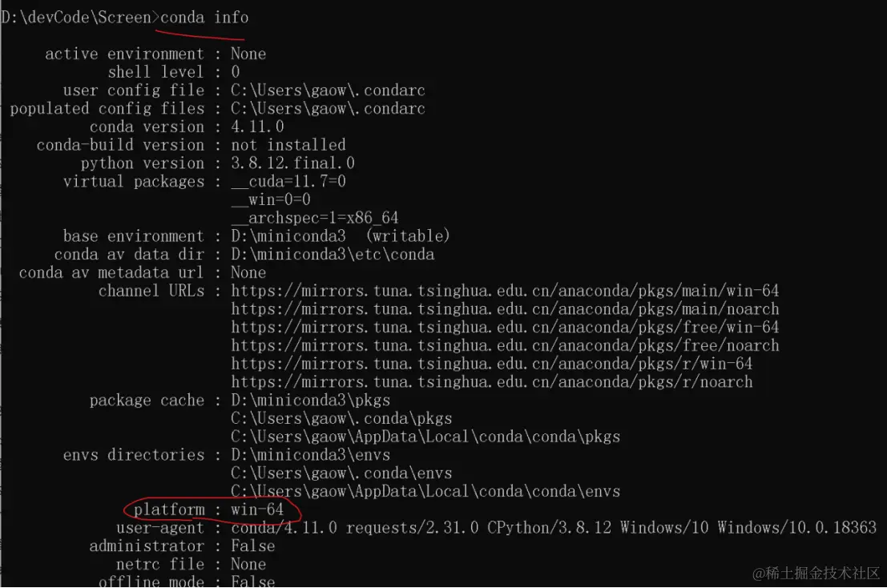Click the user config file .condarc path
Screen dimensions: 887x588
tap(328, 91)
